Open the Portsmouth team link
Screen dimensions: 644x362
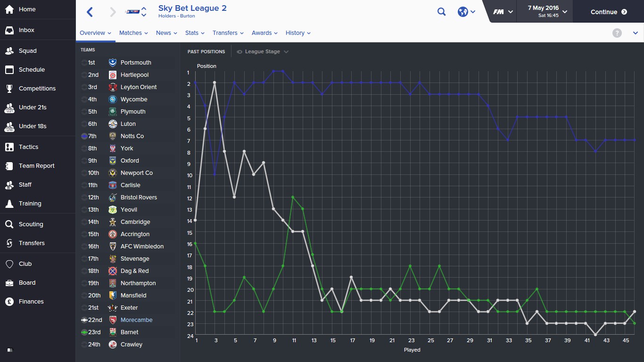(x=136, y=63)
